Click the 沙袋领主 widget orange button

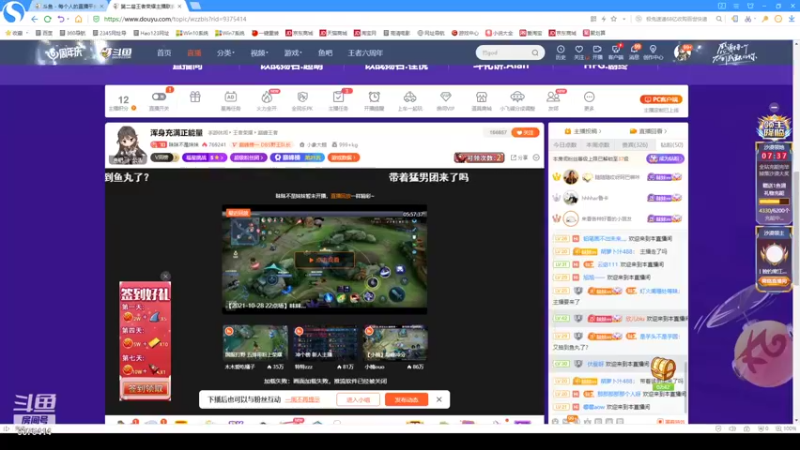(x=774, y=281)
